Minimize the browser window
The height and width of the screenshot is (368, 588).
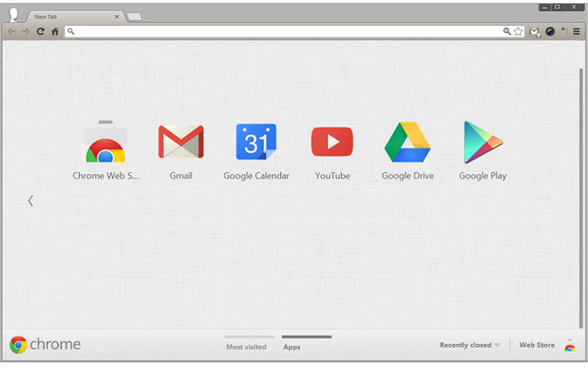545,7
